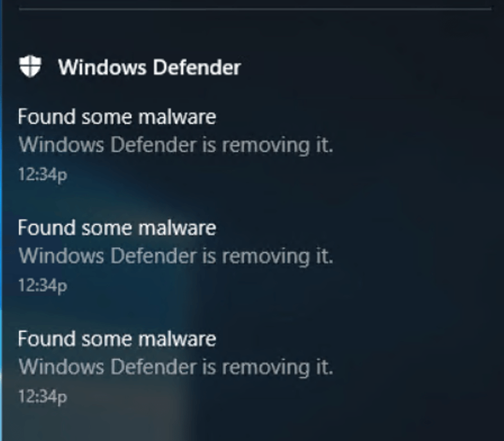Viewport: 504px width, 441px height.
Task: Click the word 'malware' in the top notification
Action: click(x=177, y=116)
